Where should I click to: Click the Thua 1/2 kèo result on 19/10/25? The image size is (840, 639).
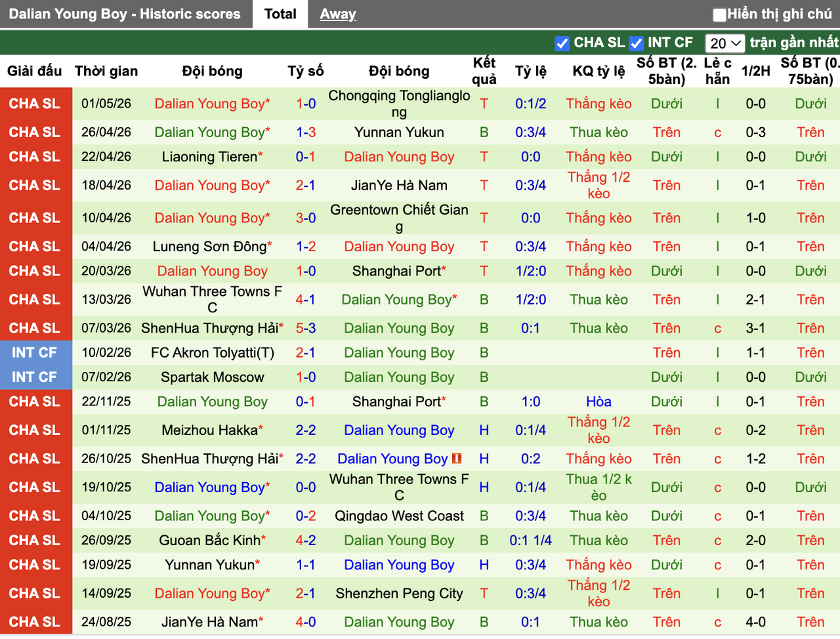coord(599,487)
